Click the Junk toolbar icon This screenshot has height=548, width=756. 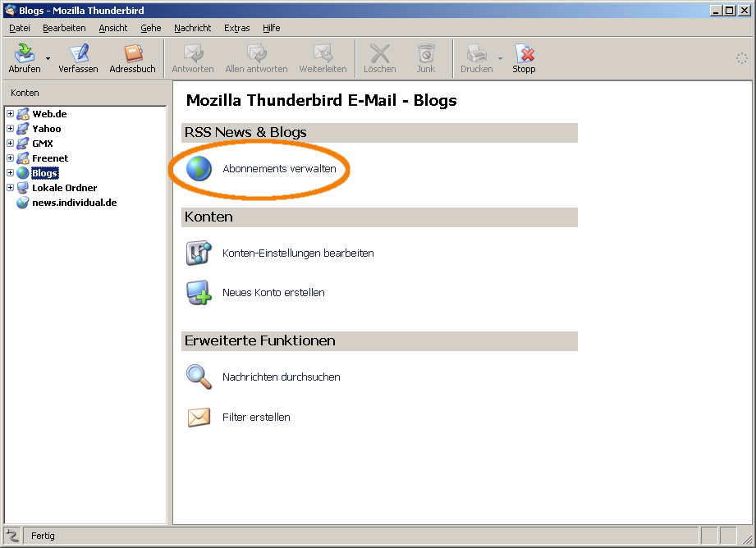pos(426,53)
